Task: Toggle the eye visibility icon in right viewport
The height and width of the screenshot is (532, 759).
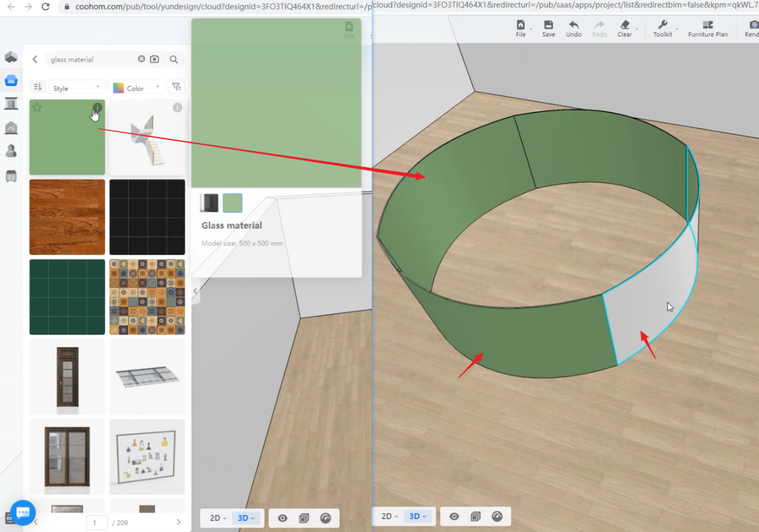Action: [454, 517]
